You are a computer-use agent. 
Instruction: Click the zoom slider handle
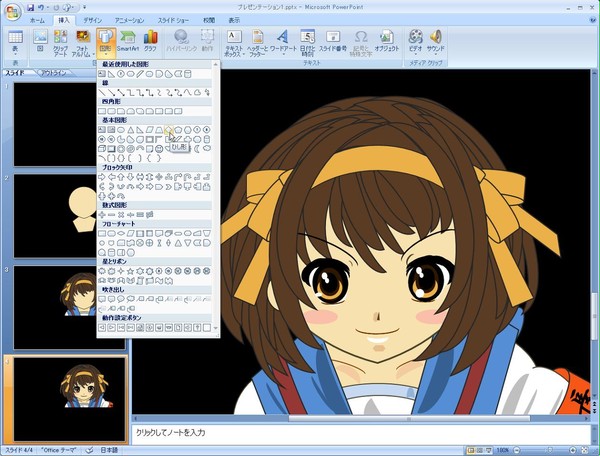(x=548, y=450)
